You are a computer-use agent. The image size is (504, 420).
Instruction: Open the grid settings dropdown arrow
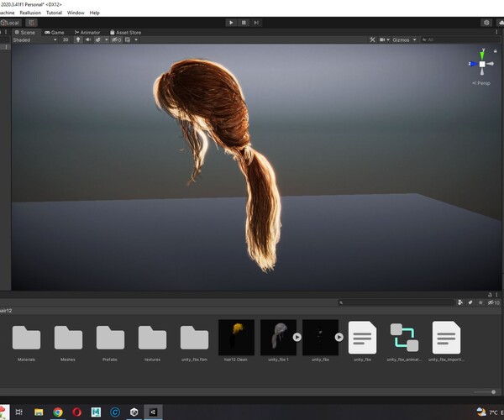click(136, 39)
